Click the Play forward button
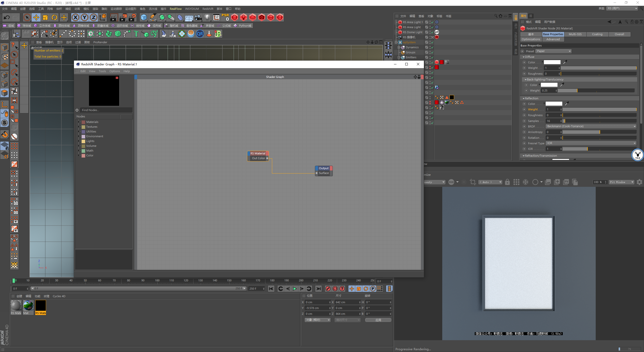Screen dimensions: 644x352 click(x=295, y=289)
